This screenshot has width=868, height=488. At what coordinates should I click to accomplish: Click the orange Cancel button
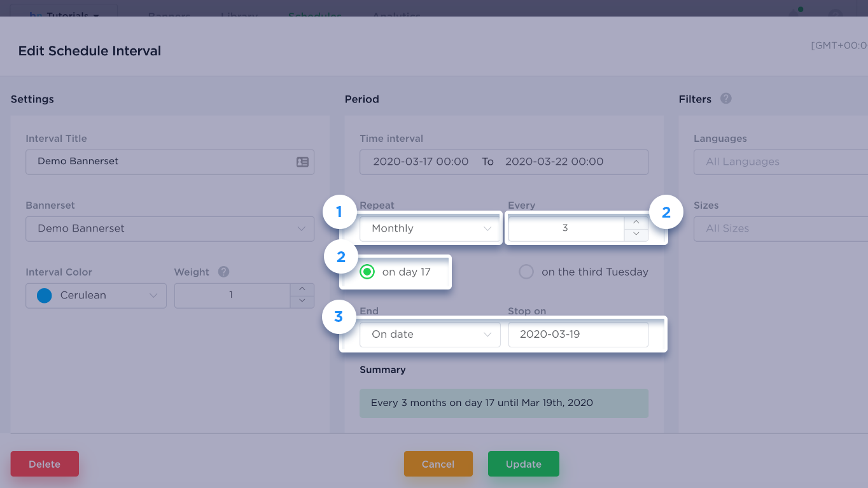438,464
